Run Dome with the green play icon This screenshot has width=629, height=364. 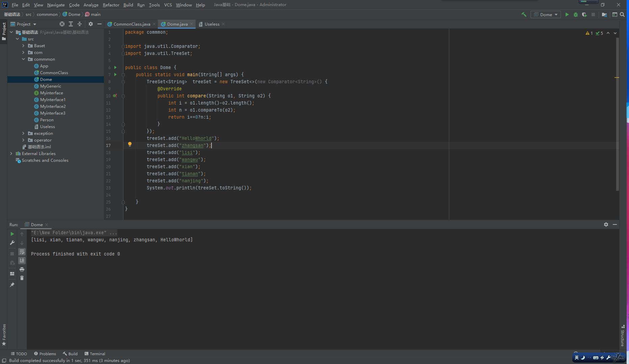[x=567, y=14]
